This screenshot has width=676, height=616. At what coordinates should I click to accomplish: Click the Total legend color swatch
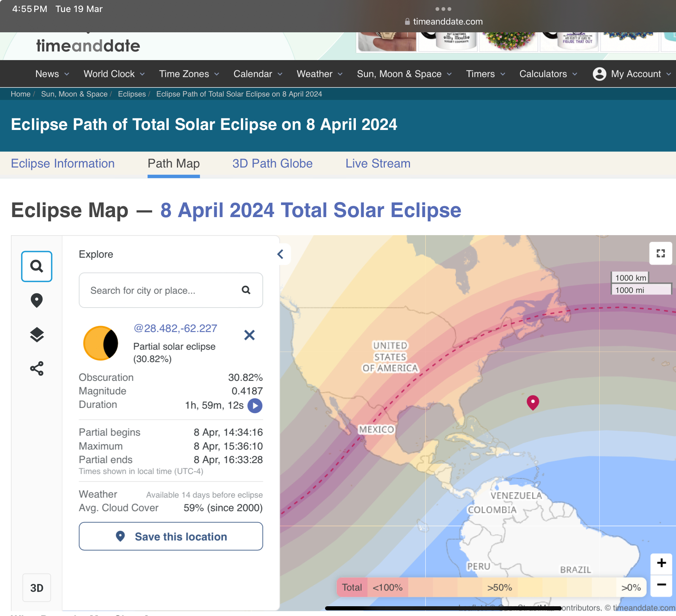352,588
